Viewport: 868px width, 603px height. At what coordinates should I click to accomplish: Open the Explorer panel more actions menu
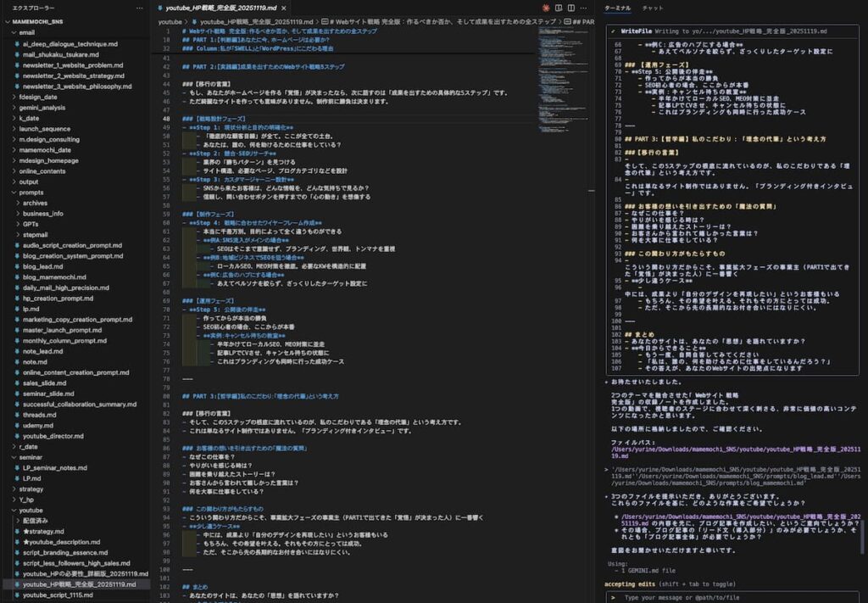[x=140, y=7]
